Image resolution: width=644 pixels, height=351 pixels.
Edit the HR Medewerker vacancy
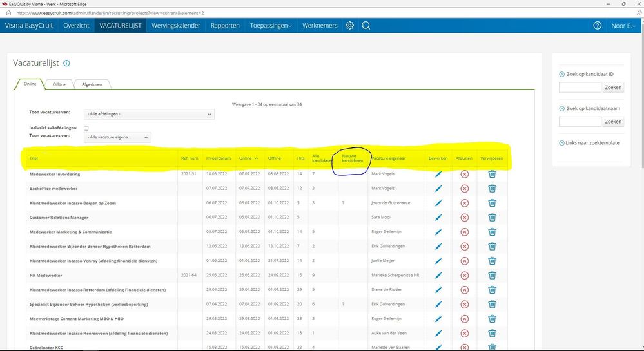tap(438, 276)
